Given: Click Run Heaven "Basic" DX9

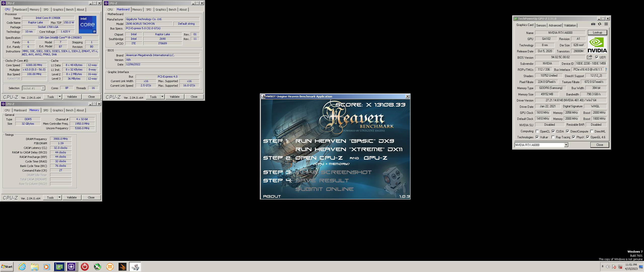Looking at the screenshot, I should coord(345,141).
